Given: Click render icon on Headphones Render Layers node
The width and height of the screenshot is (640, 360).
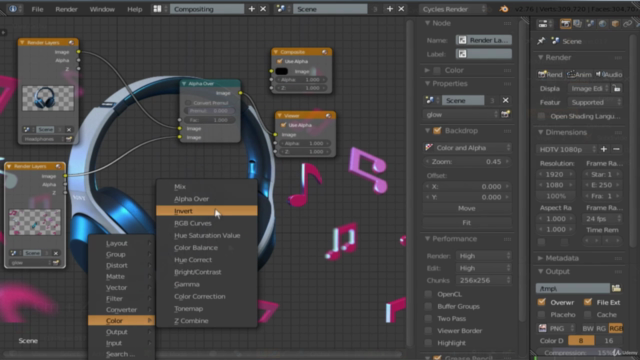Looking at the screenshot, I should 69,139.
